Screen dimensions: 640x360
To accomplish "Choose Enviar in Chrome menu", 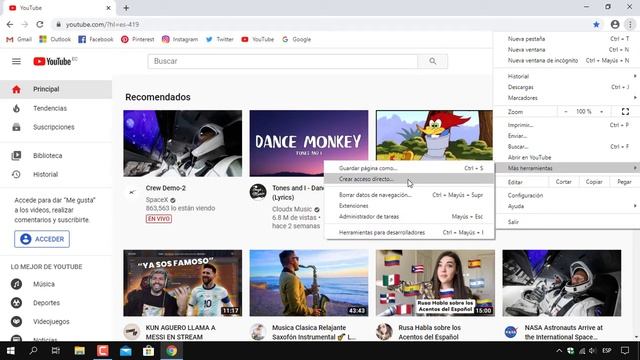I will 567,136.
